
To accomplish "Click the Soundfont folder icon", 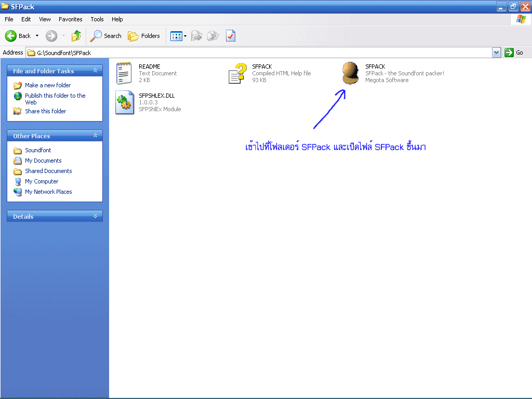I will [18, 150].
